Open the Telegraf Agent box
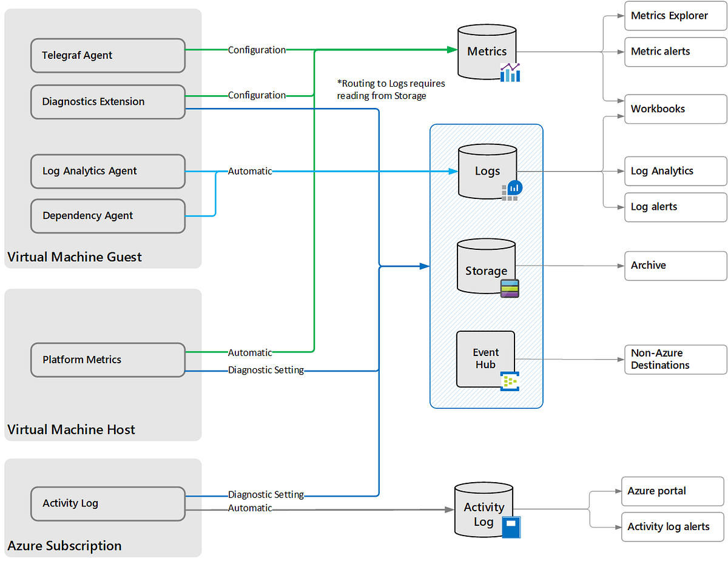 tap(107, 55)
